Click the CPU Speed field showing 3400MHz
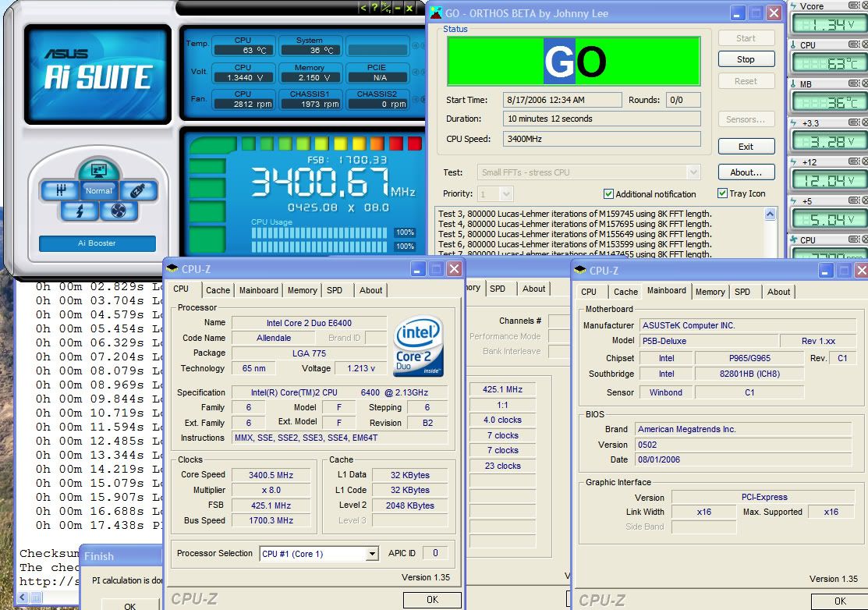Image resolution: width=868 pixels, height=610 pixels. point(602,139)
